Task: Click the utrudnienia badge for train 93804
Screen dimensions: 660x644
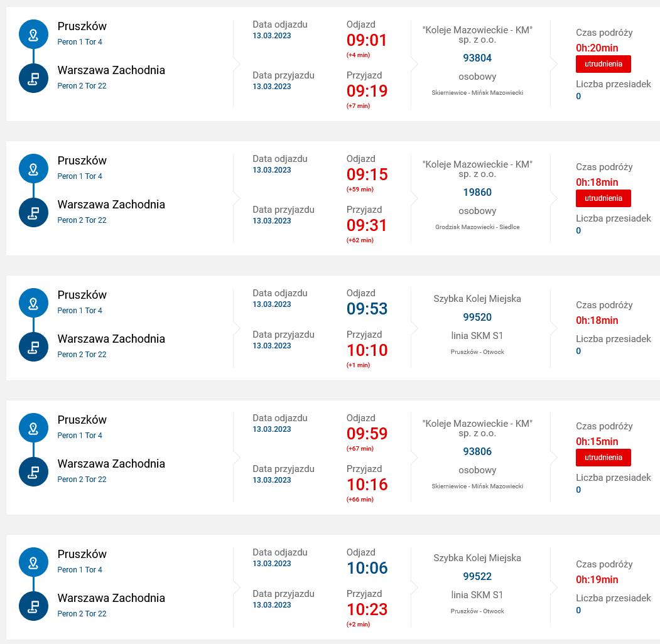Action: [x=603, y=64]
